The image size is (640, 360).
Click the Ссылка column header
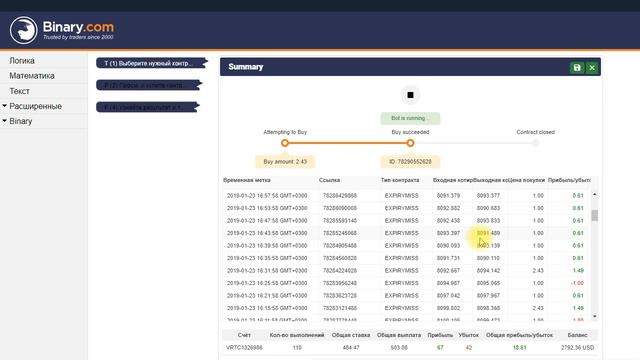(329, 180)
